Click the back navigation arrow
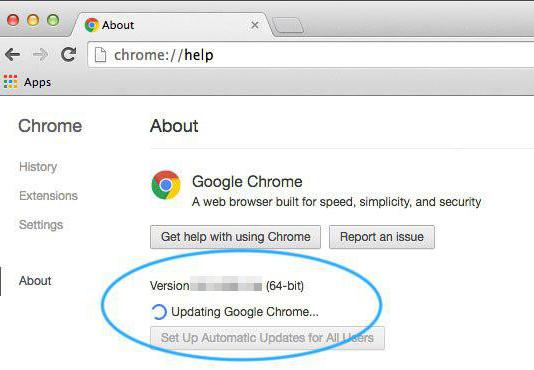 [x=13, y=55]
